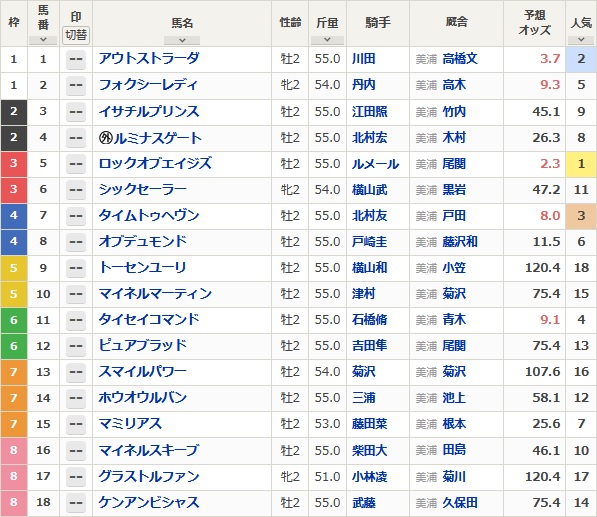
Task: Open horse ケンアンビシャス link
Action: (x=149, y=502)
